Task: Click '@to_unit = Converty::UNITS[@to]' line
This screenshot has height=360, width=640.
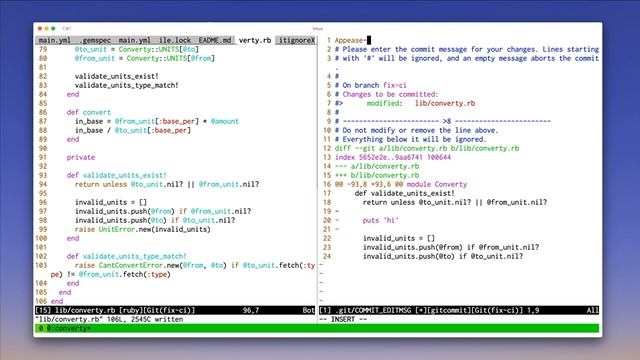Action: [x=137, y=49]
